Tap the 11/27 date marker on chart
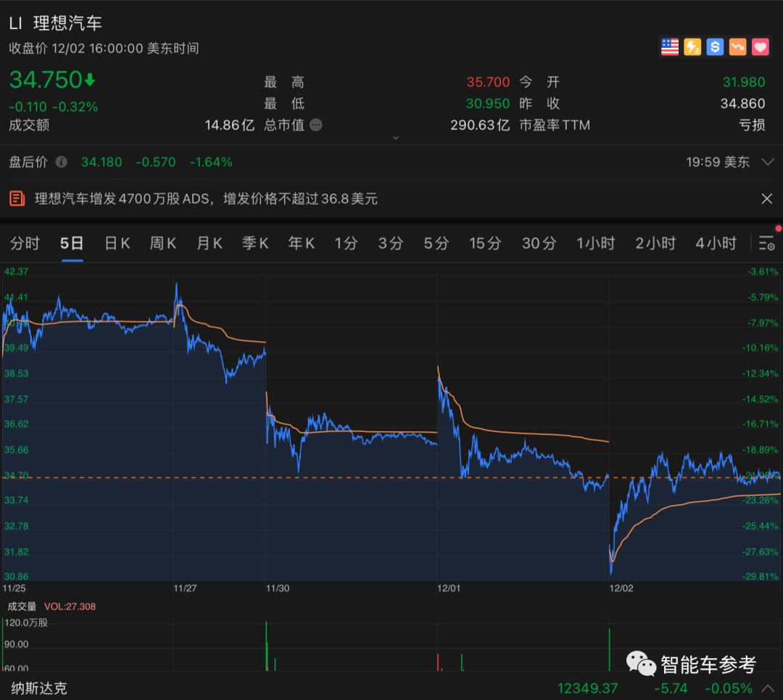The width and height of the screenshot is (783, 700). coord(185,588)
